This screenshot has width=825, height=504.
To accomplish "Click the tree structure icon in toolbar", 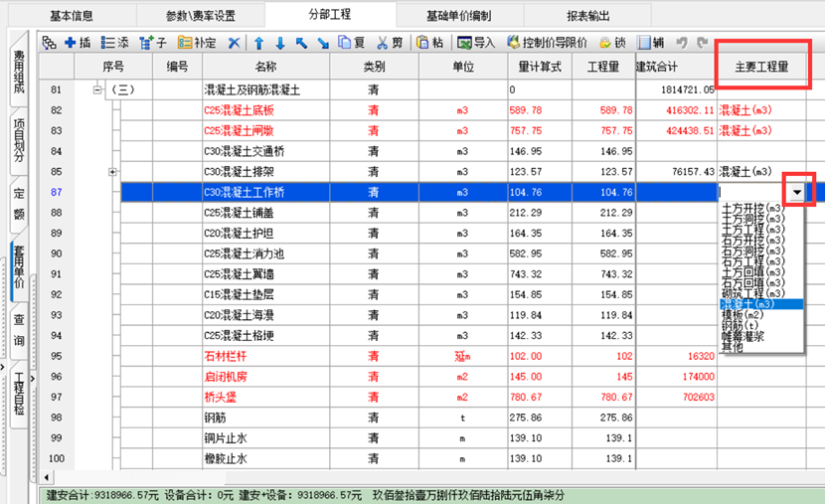I will (49, 43).
